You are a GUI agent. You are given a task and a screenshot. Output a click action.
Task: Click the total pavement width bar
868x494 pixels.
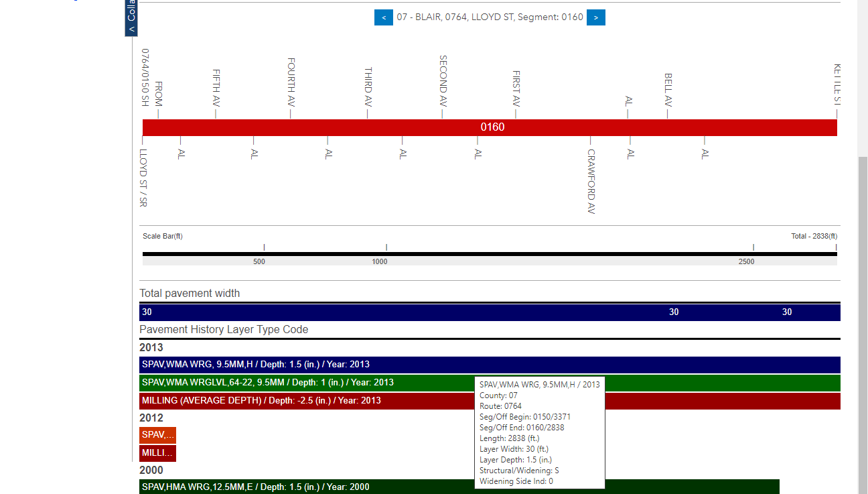(x=402, y=312)
